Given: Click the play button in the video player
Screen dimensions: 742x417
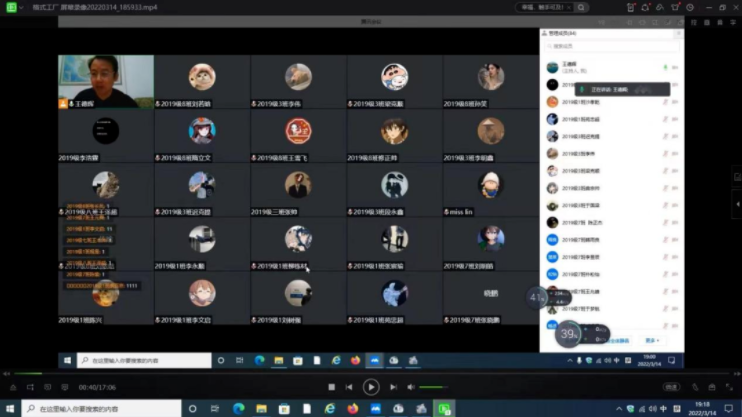Looking at the screenshot, I should (x=371, y=387).
